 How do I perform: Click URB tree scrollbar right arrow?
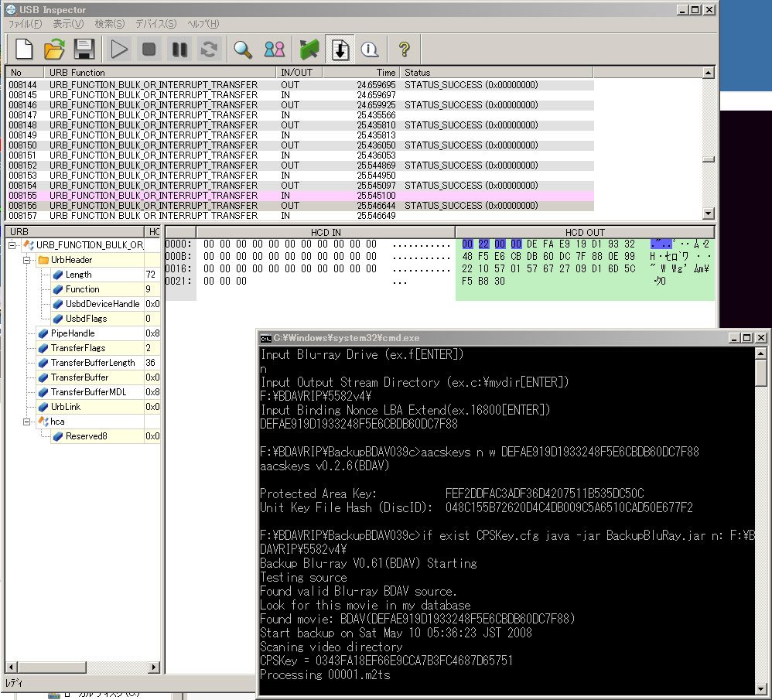[x=154, y=668]
